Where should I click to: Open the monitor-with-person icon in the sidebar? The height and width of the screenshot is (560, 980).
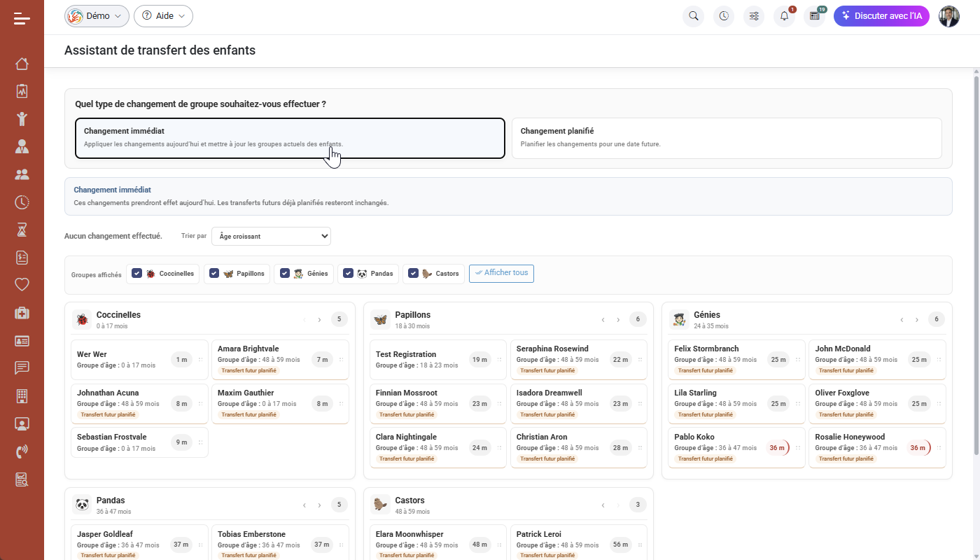(x=22, y=424)
